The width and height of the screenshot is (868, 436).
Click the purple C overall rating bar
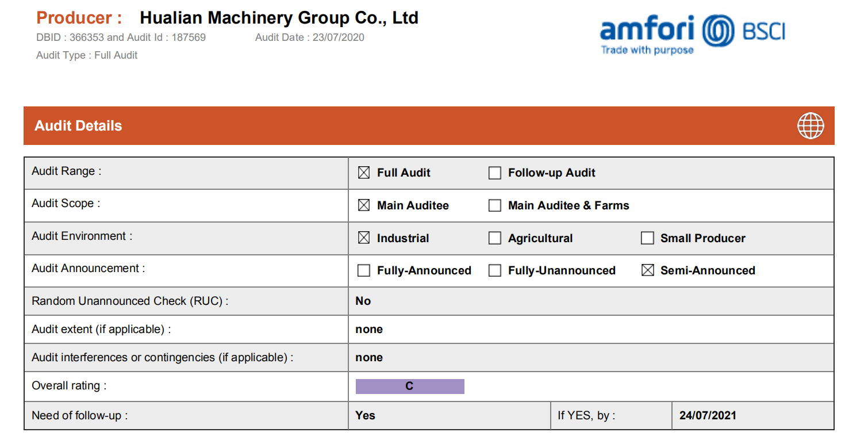(410, 387)
